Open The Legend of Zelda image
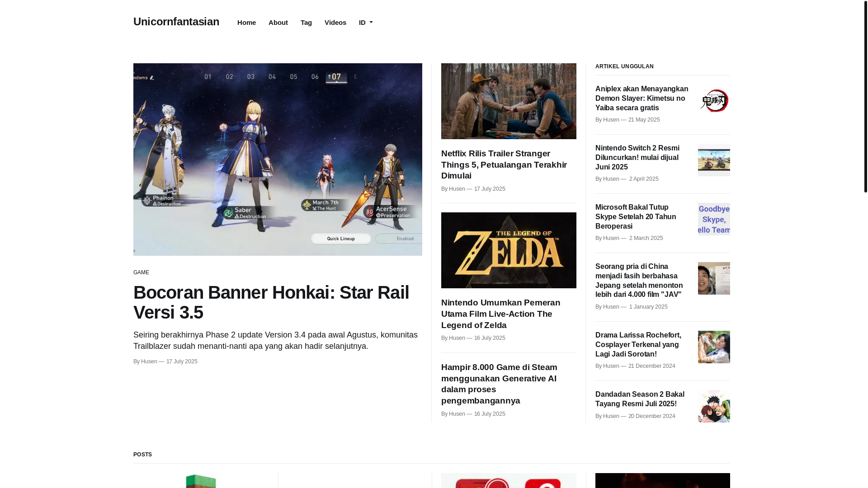868x488 pixels. (509, 250)
